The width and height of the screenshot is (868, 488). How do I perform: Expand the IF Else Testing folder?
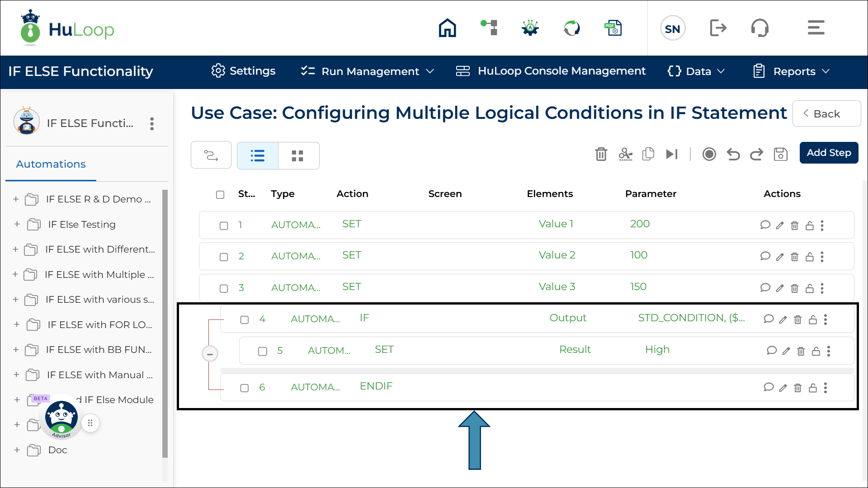pyautogui.click(x=17, y=224)
